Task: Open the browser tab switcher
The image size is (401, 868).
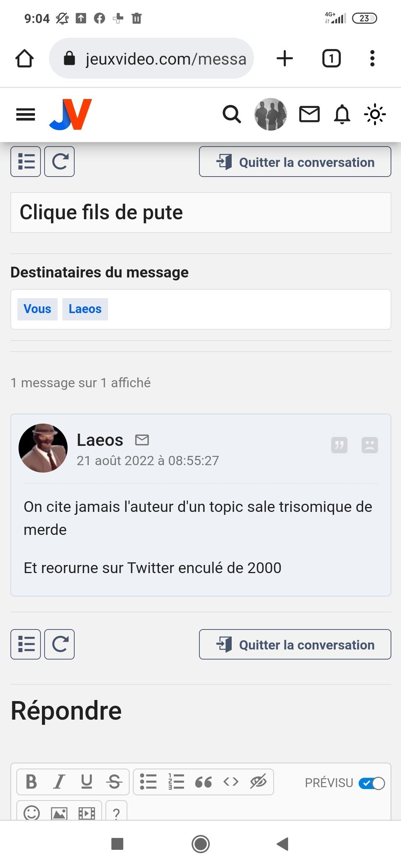Action: [x=331, y=59]
